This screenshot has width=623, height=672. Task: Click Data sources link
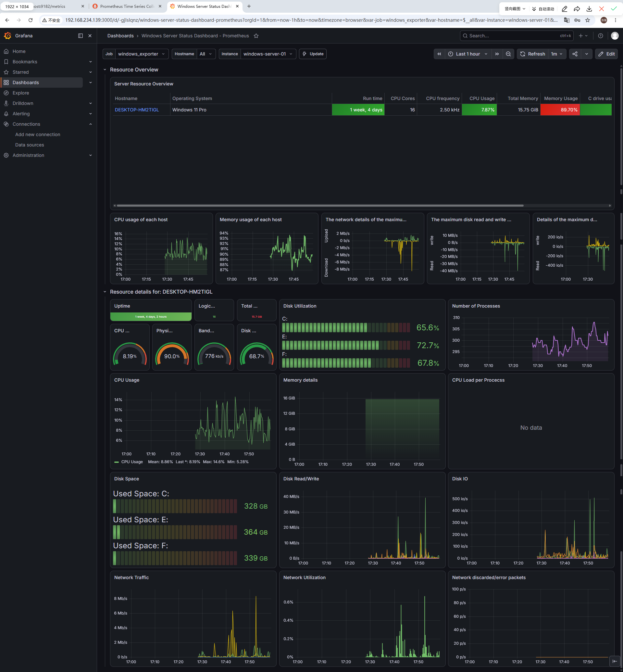[30, 145]
